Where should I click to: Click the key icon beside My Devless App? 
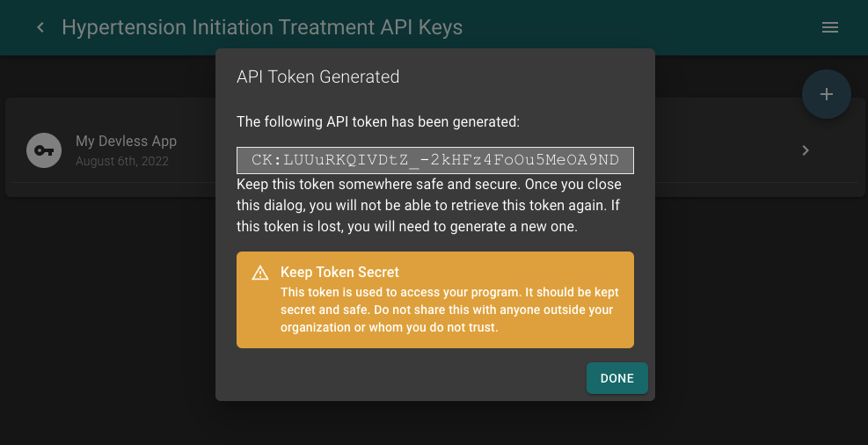pyautogui.click(x=42, y=150)
